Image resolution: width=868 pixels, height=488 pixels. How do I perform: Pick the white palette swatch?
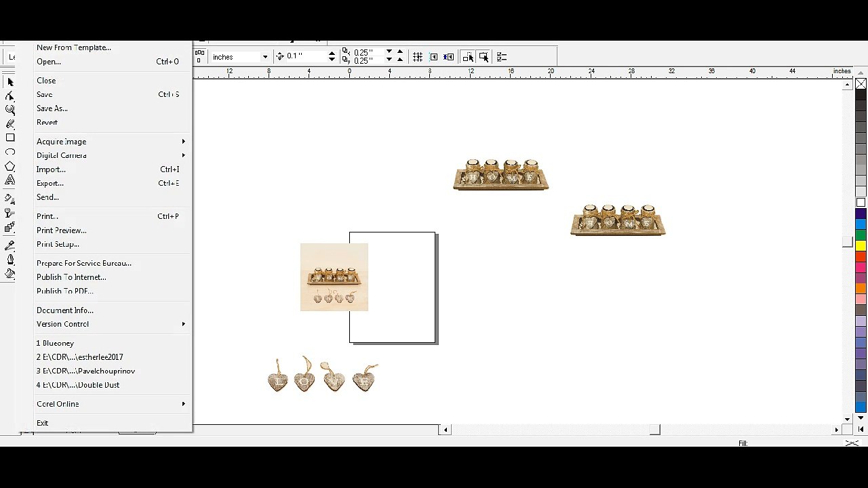(x=861, y=203)
